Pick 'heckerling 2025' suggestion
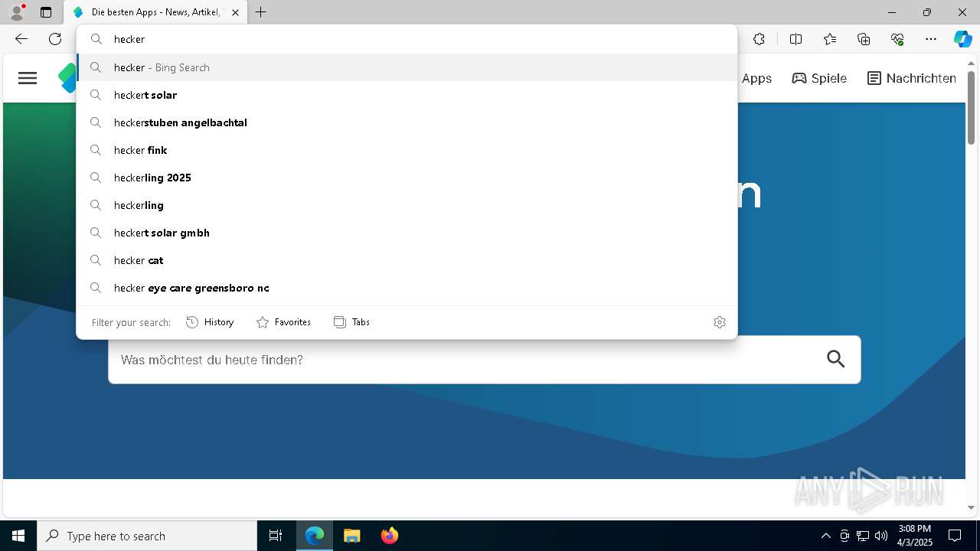980x551 pixels. click(x=407, y=178)
